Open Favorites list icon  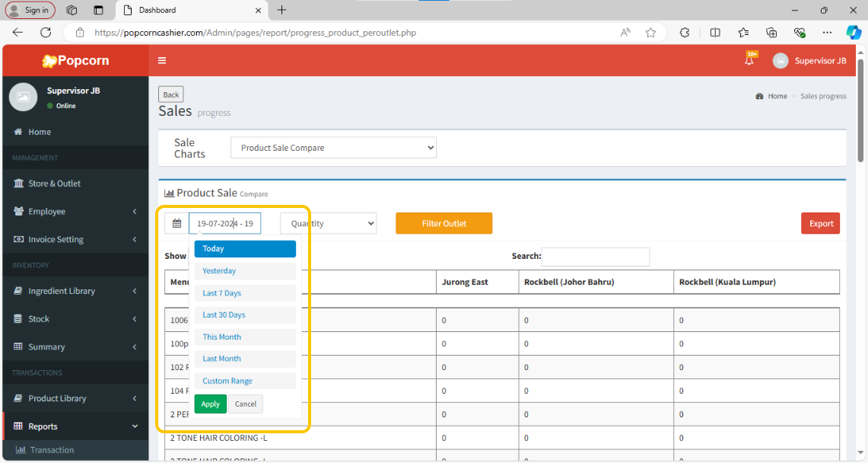pyautogui.click(x=743, y=33)
